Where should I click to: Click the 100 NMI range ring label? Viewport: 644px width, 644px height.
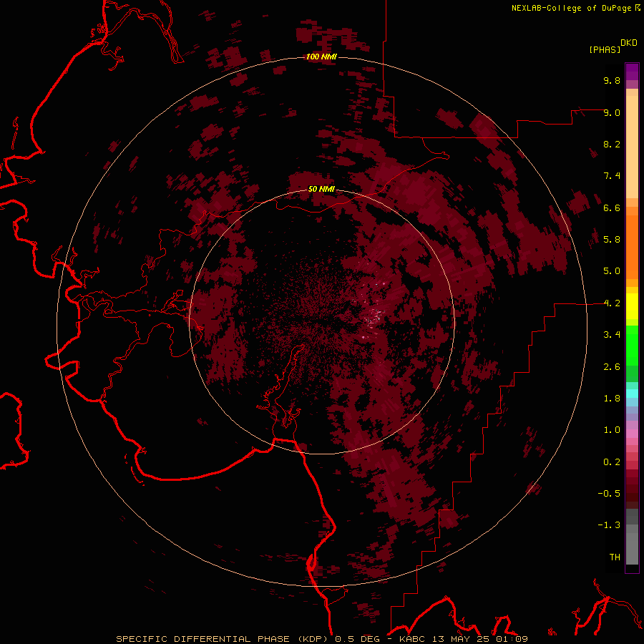[321, 57]
